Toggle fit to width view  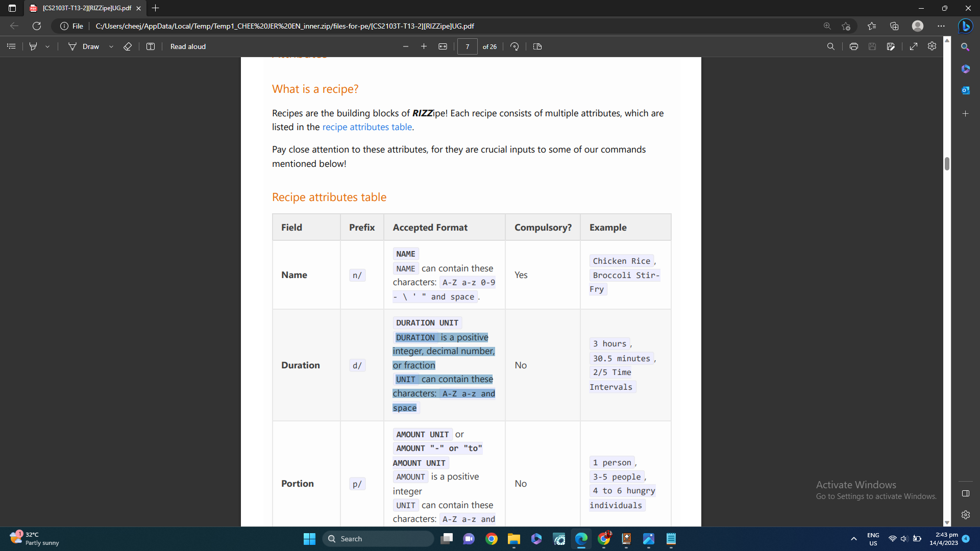pos(443,46)
